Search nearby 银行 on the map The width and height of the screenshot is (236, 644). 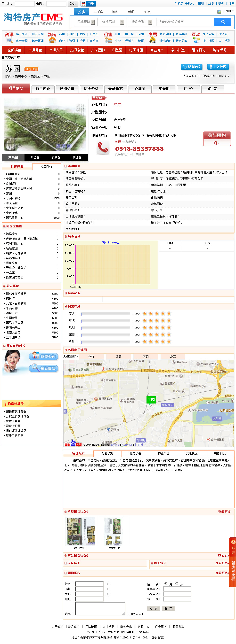(91, 356)
